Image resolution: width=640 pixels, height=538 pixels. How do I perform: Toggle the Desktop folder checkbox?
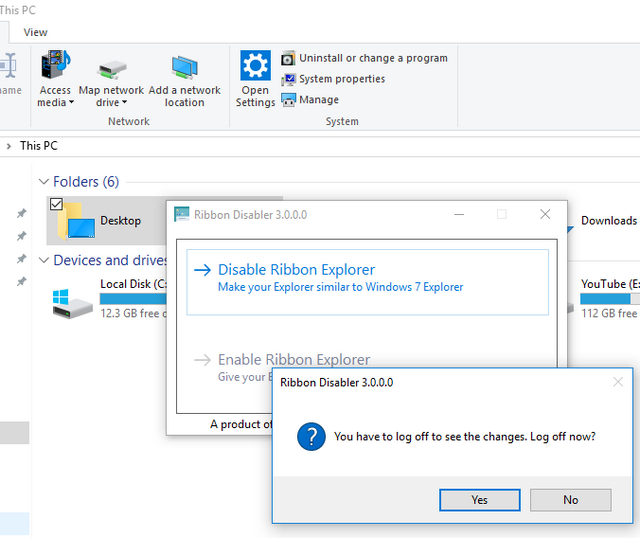tap(56, 204)
